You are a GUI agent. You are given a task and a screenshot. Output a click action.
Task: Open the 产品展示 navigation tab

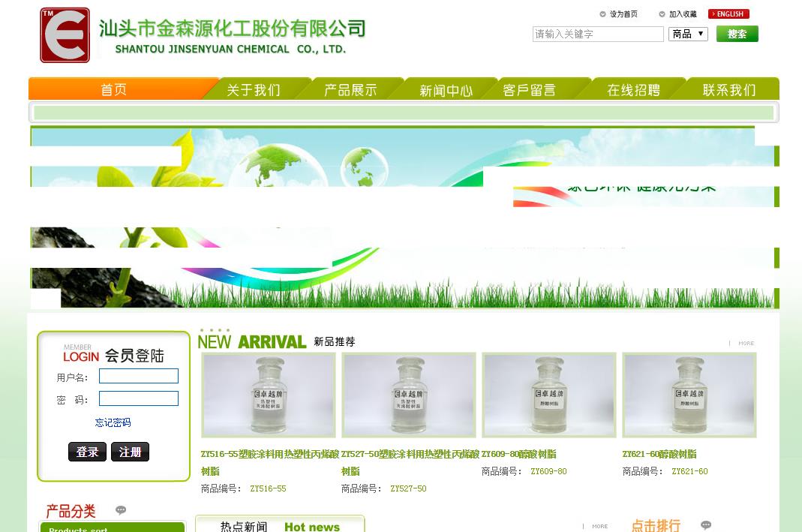350,90
